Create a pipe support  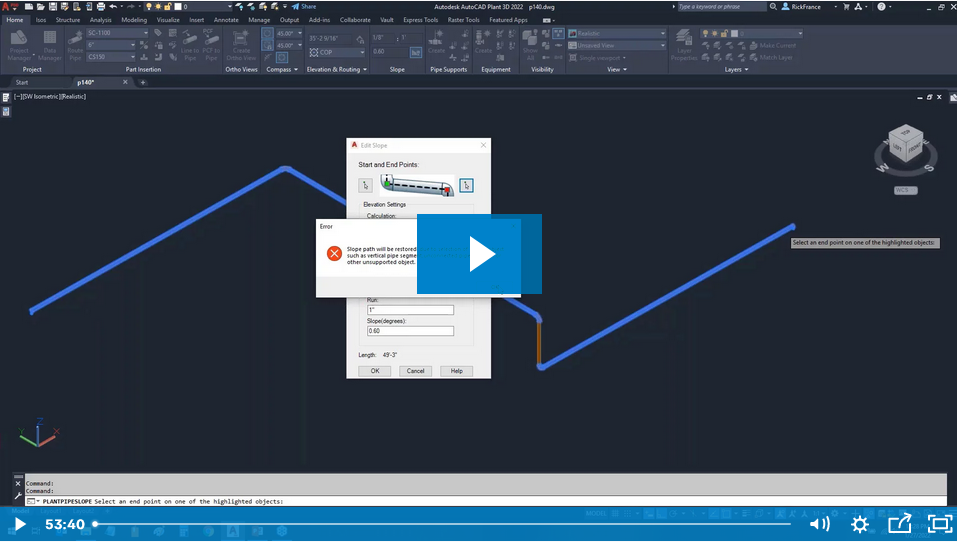tap(436, 44)
